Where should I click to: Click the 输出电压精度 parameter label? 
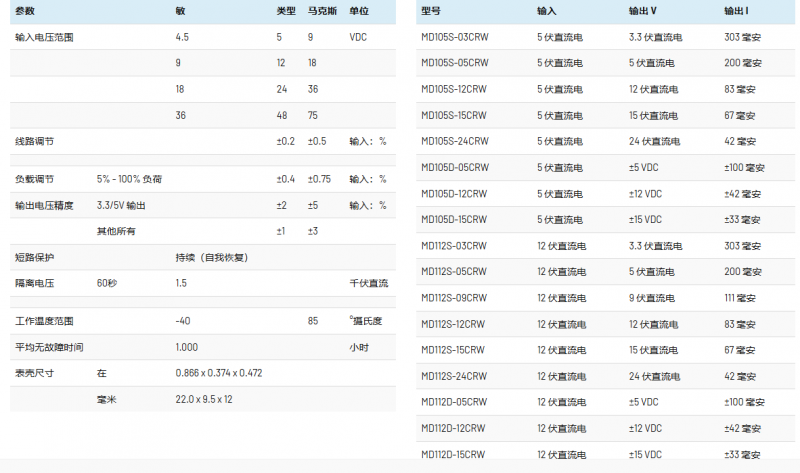pos(44,206)
